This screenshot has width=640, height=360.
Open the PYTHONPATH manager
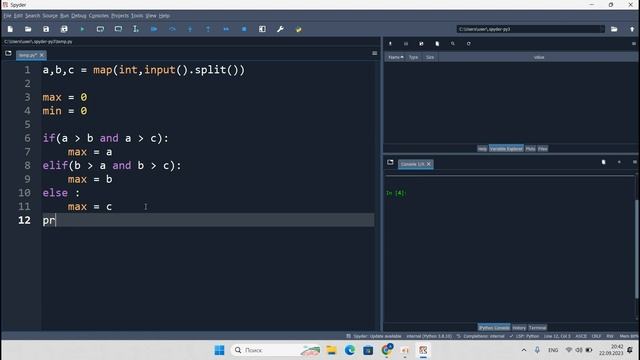pyautogui.click(x=298, y=29)
